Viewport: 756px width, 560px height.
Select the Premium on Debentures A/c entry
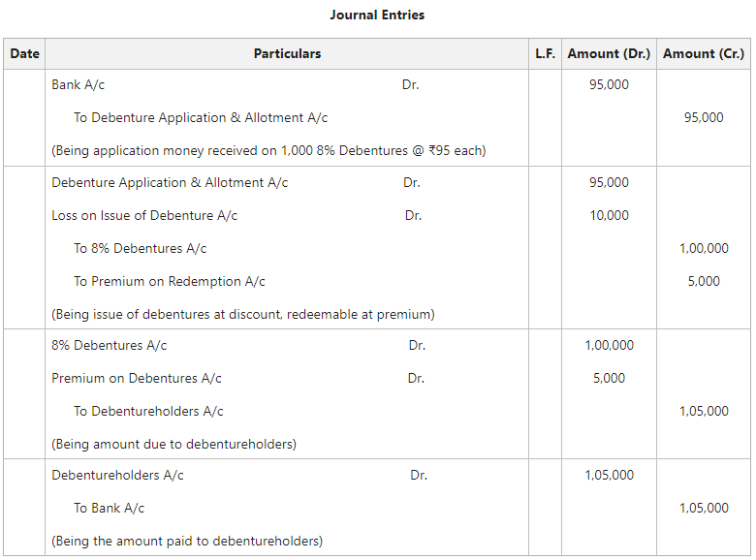point(137,379)
